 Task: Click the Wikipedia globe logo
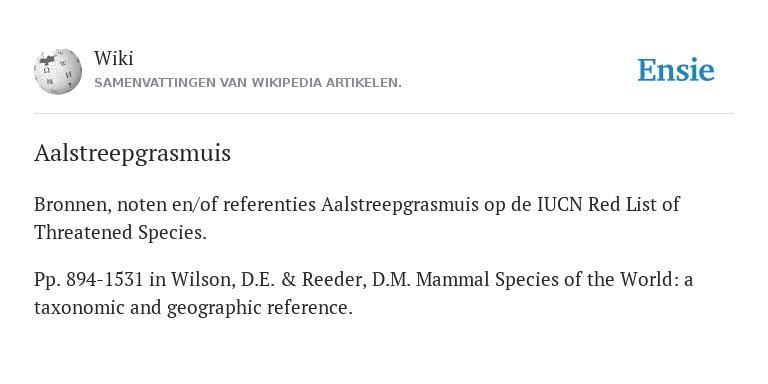pos(58,71)
